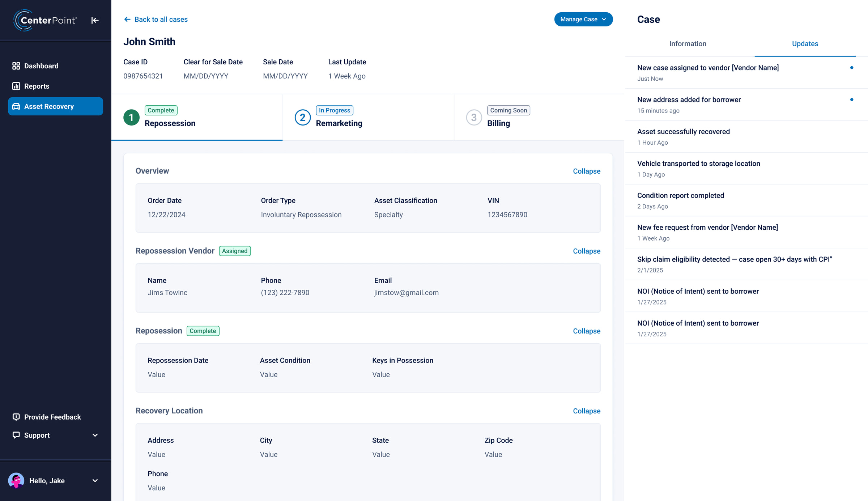Open the Dashboard page
The height and width of the screenshot is (501, 868).
coord(55,66)
